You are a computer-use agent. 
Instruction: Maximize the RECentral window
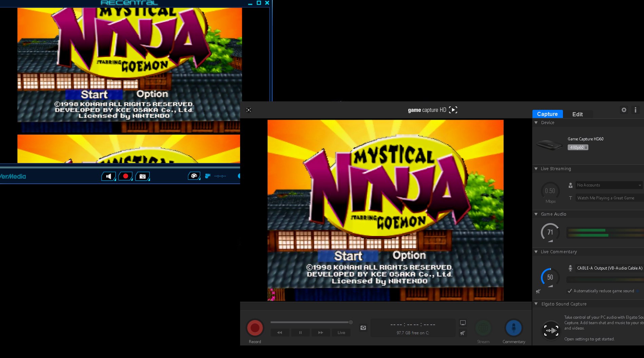tap(259, 3)
